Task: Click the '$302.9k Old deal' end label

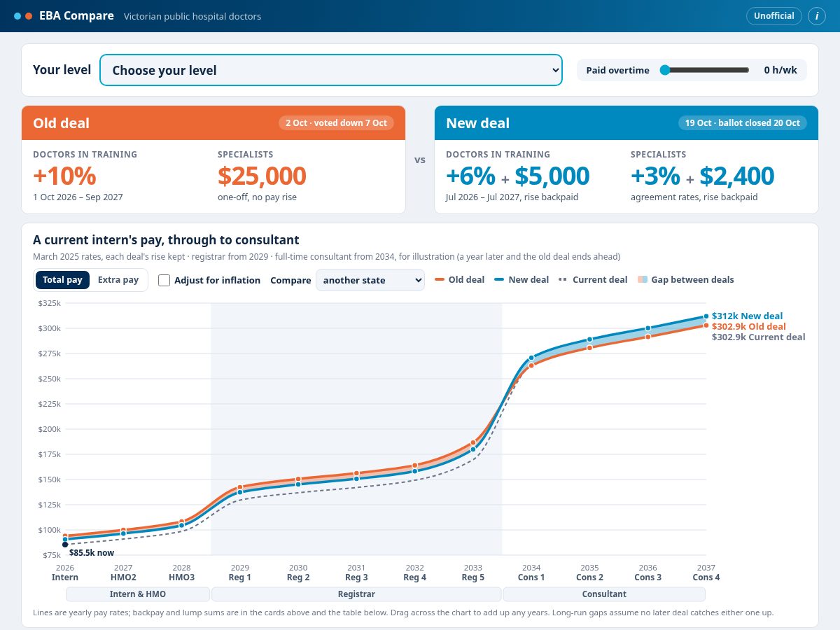Action: (749, 327)
